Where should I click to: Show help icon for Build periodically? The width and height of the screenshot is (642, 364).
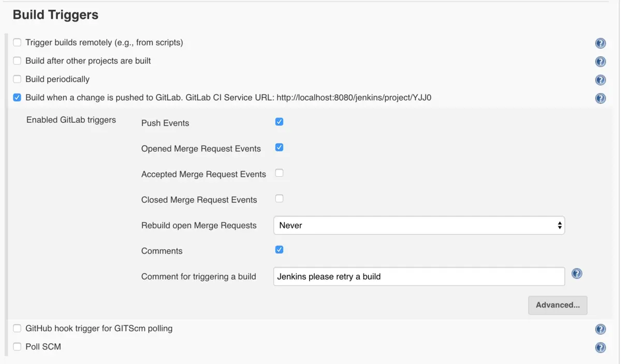point(601,80)
